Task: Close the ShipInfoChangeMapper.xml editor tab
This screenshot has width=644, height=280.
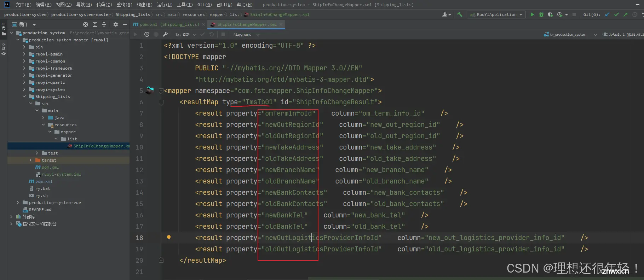Action: tap(281, 24)
